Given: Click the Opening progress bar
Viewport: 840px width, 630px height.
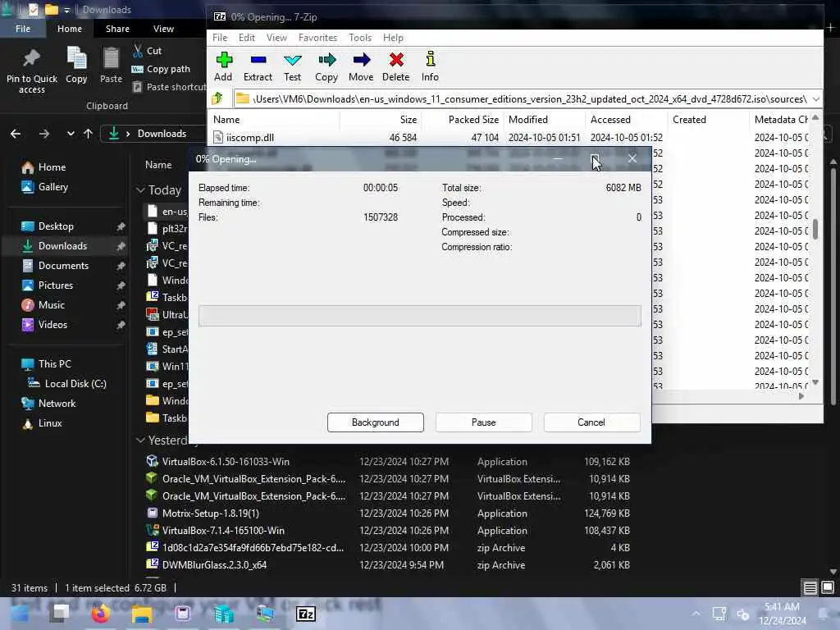Looking at the screenshot, I should point(419,316).
